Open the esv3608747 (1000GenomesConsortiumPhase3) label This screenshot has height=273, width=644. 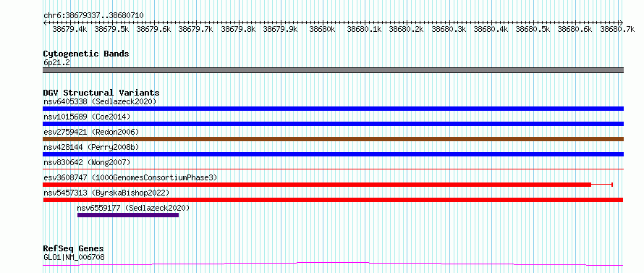(130, 177)
